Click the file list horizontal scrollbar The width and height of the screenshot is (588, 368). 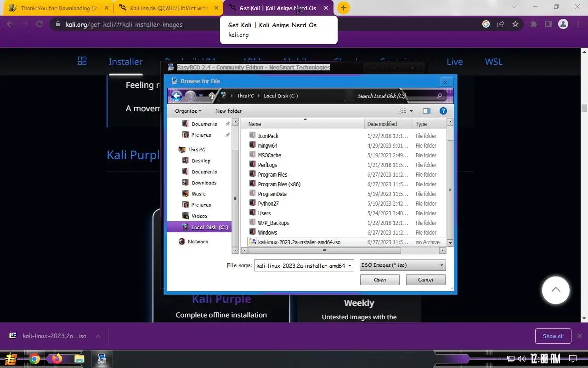pyautogui.click(x=324, y=251)
